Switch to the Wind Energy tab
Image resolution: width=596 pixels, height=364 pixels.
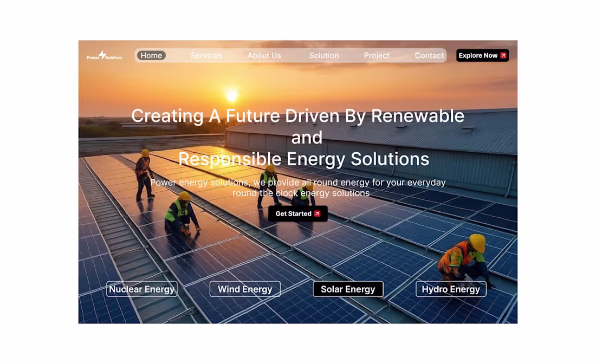point(245,289)
